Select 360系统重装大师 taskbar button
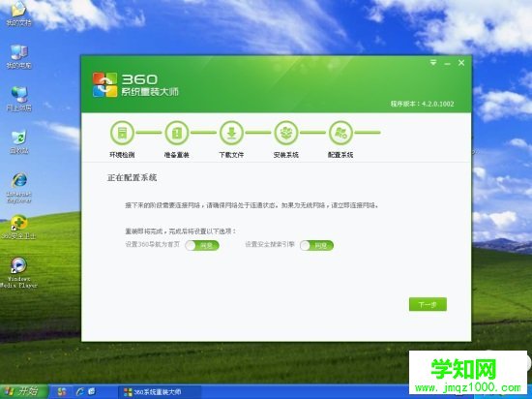The image size is (532, 399). point(160,392)
